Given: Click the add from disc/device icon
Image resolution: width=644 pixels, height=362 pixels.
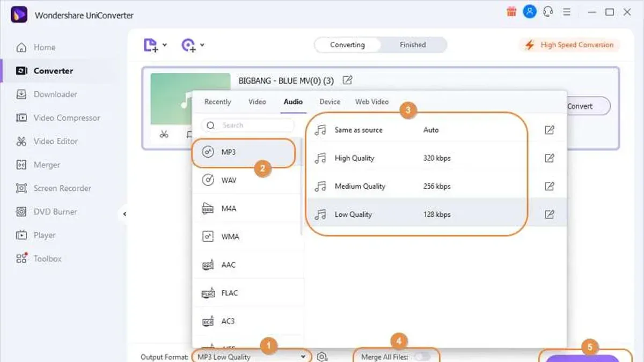Looking at the screenshot, I should 188,45.
